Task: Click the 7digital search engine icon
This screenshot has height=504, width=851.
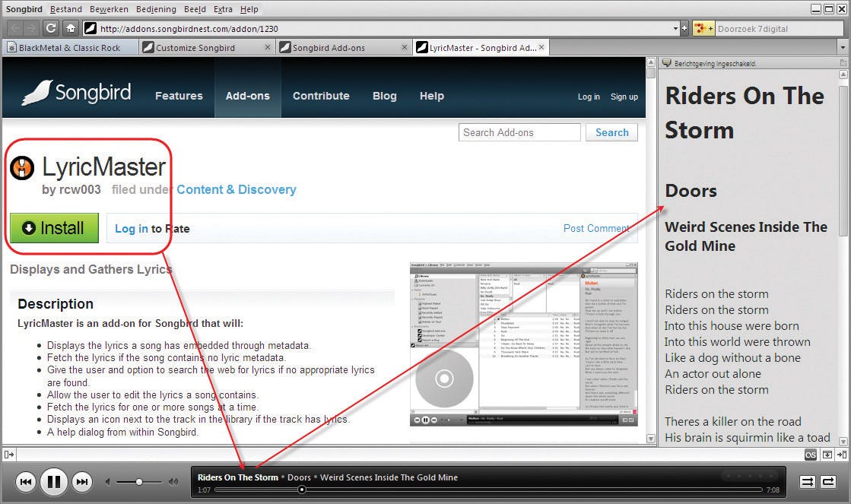Action: [x=703, y=29]
